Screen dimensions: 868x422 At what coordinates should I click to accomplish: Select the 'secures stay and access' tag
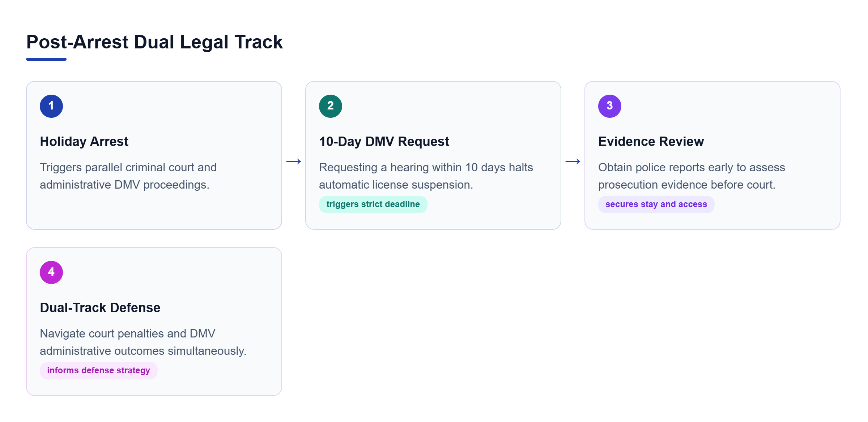(x=656, y=204)
